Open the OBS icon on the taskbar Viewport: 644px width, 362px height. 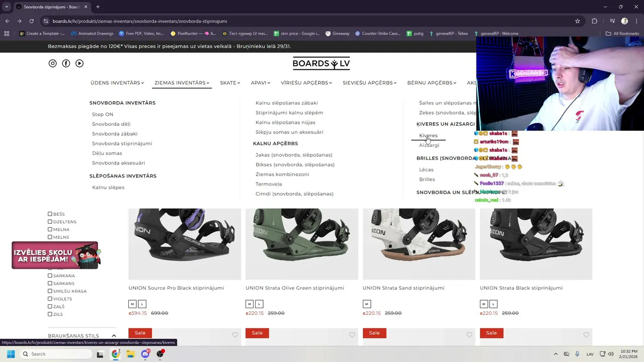tap(160, 354)
